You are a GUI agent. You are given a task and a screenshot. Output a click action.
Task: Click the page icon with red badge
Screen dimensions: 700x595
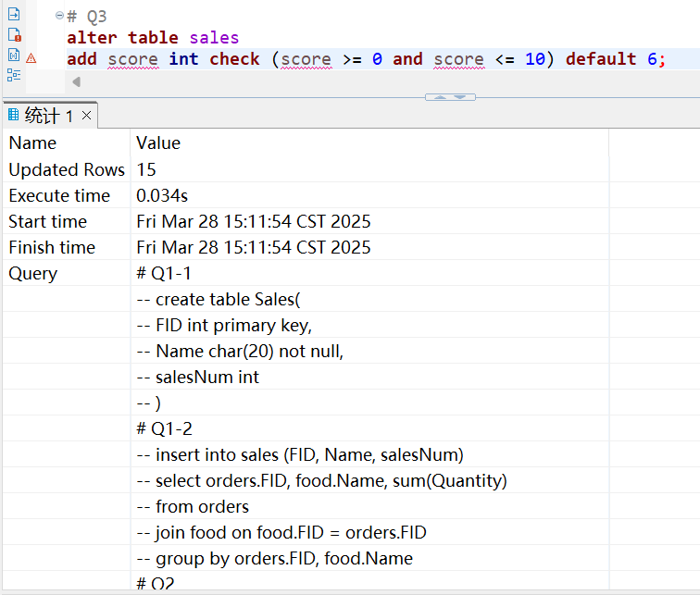click(x=14, y=35)
